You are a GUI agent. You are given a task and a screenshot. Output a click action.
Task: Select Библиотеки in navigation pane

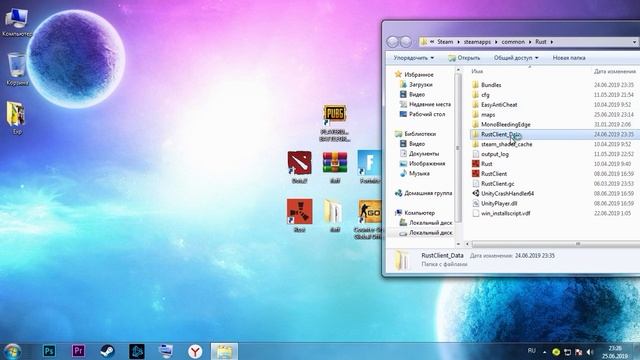click(x=415, y=134)
